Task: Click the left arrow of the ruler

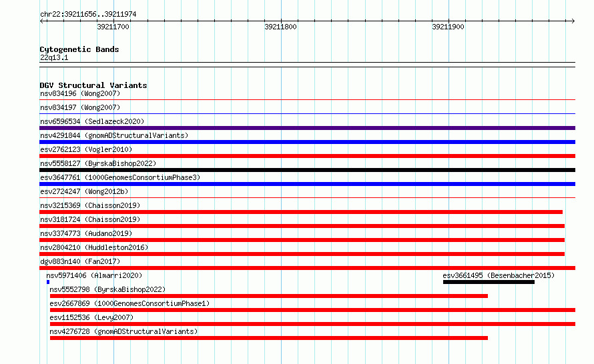Action: tap(41, 21)
